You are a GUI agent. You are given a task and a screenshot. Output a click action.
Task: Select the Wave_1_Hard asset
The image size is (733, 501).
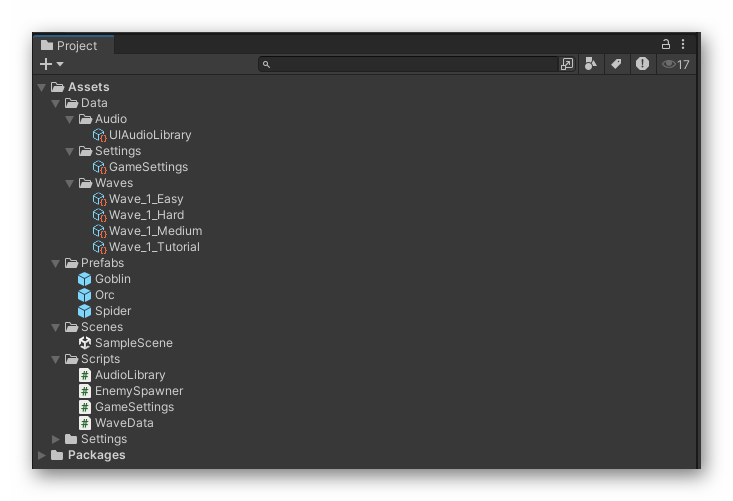[146, 215]
